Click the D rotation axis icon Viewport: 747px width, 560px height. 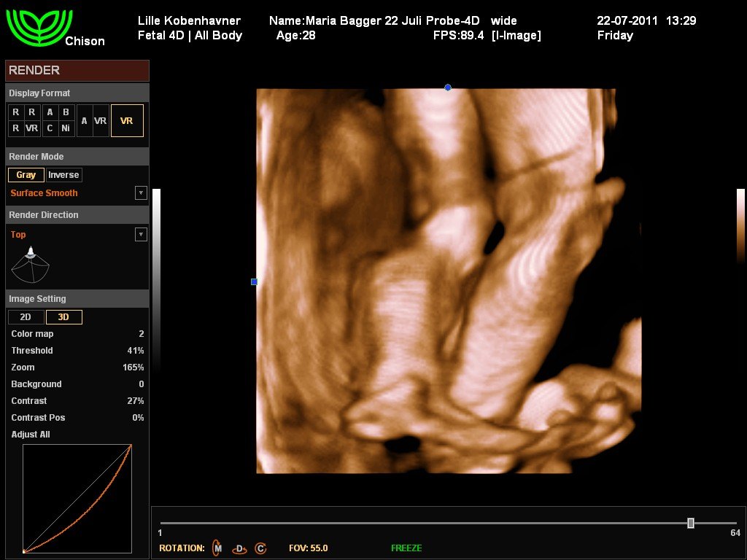click(x=239, y=548)
